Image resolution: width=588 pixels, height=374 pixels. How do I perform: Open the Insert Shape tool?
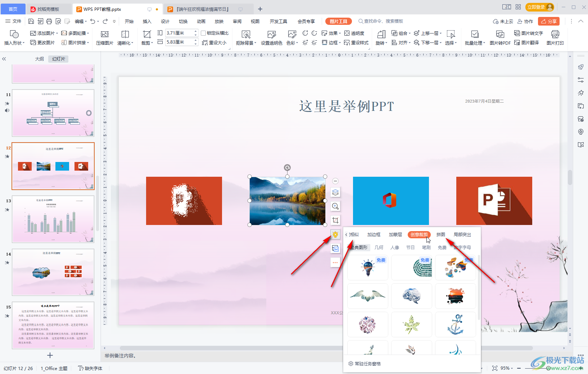point(14,37)
